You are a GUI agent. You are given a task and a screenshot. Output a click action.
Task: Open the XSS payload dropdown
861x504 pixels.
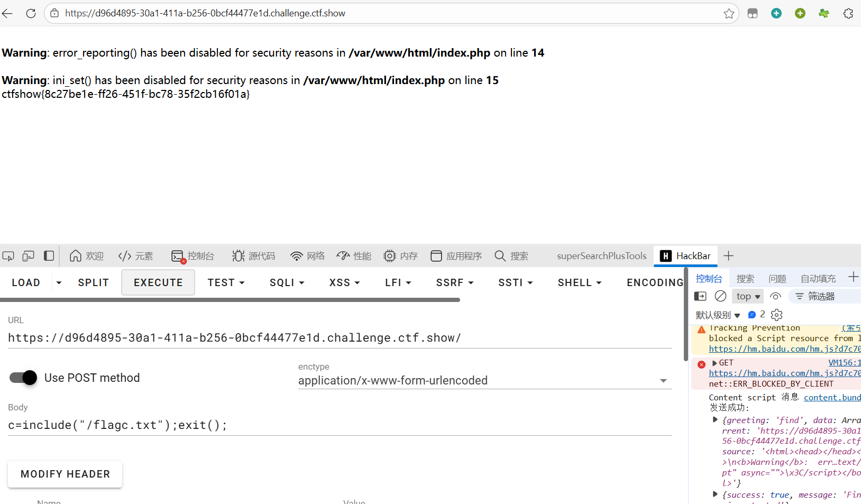(344, 283)
